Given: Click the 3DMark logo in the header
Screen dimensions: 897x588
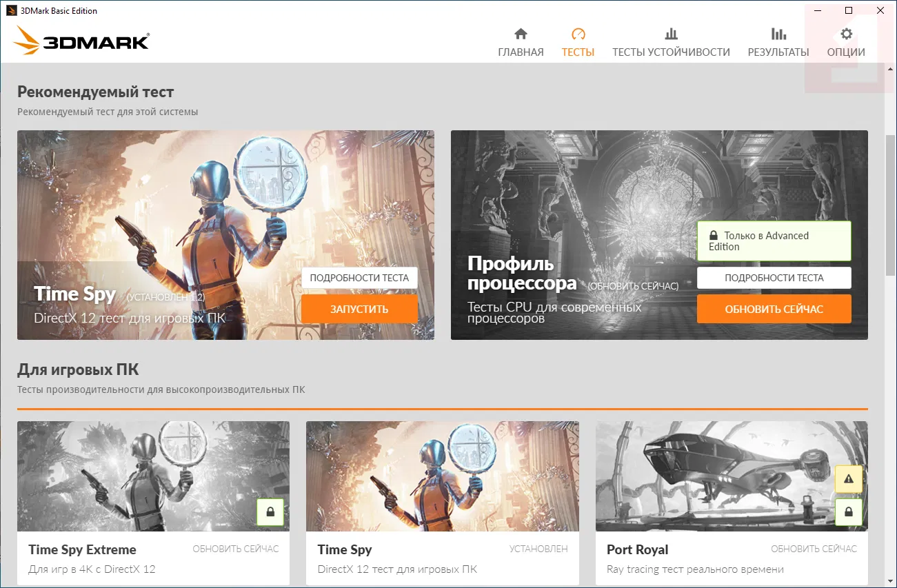Looking at the screenshot, I should click(x=81, y=41).
